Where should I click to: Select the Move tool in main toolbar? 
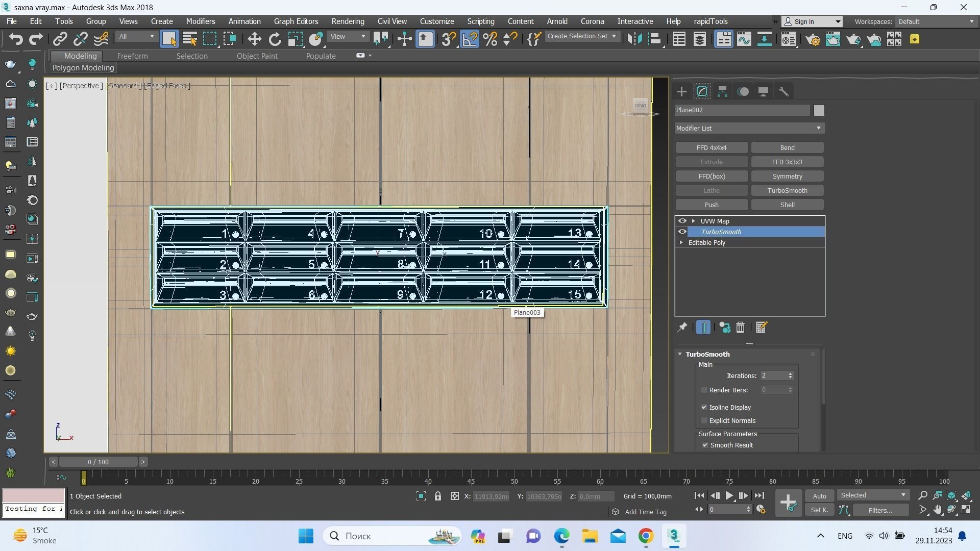point(254,39)
